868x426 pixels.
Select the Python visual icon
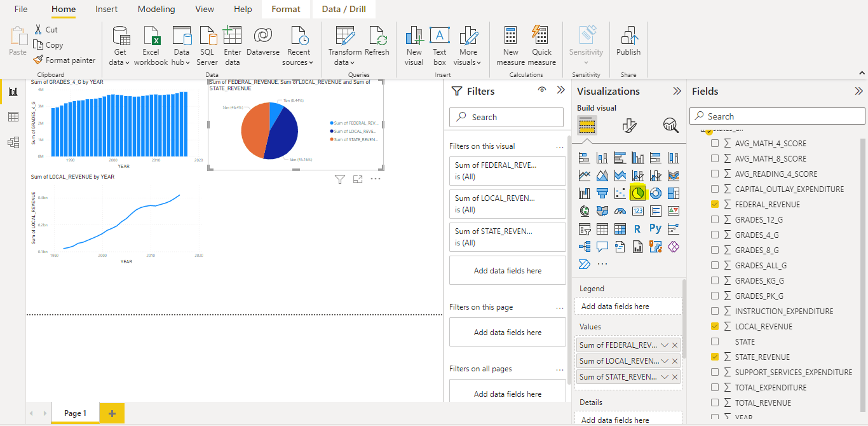point(656,228)
